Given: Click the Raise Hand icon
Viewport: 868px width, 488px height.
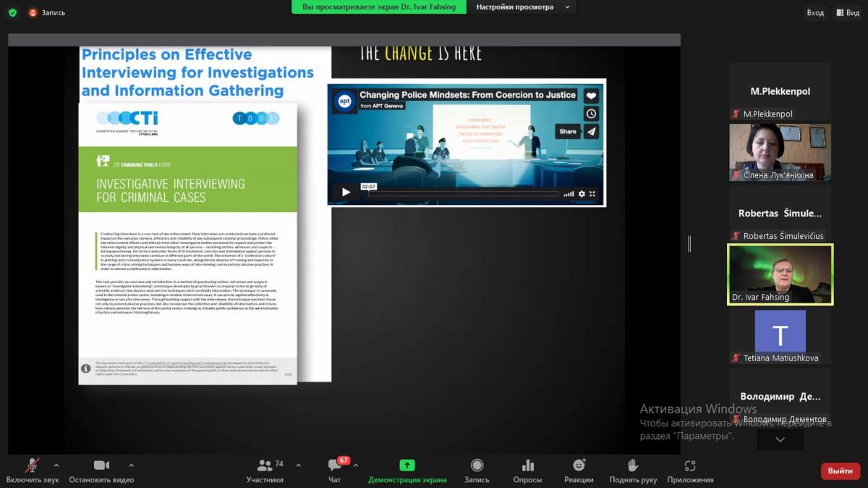Looking at the screenshot, I should click(x=633, y=466).
